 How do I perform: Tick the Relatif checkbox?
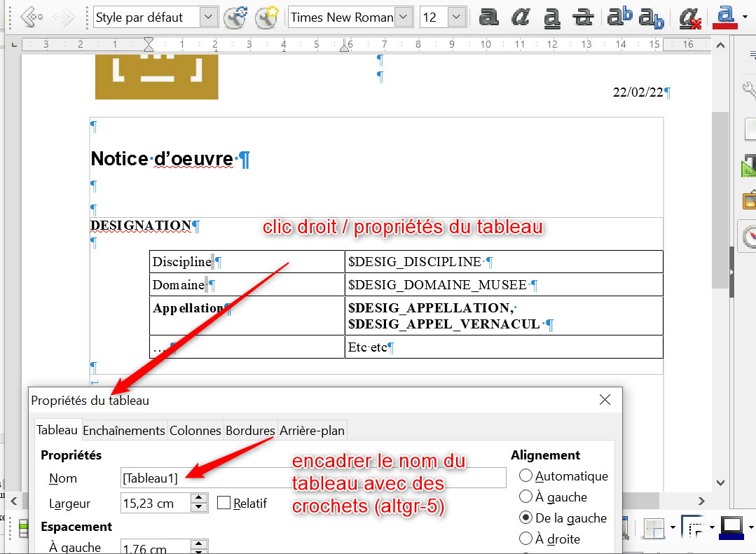(x=224, y=503)
